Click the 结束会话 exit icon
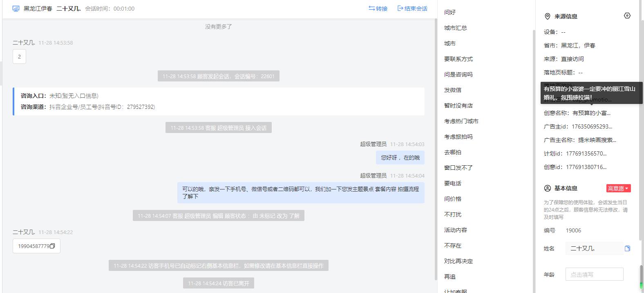Image resolution: width=644 pixels, height=293 pixels. tap(400, 8)
